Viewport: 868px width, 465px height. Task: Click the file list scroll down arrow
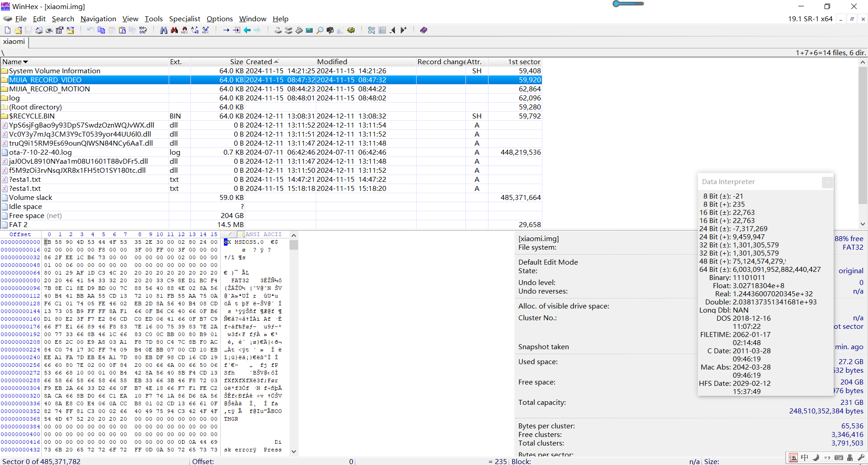[863, 224]
